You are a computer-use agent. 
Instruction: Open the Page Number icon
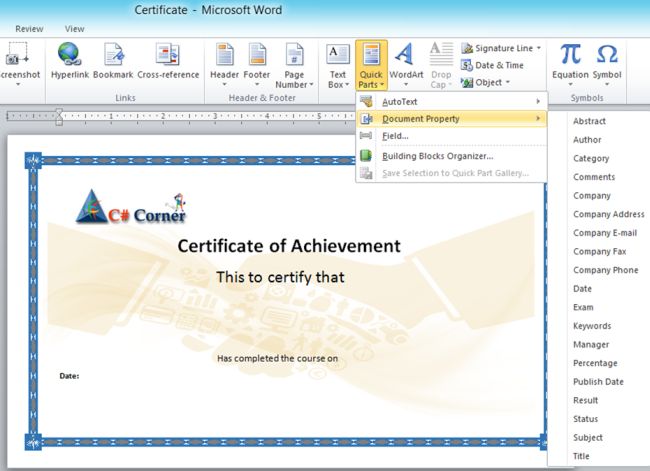pos(294,54)
